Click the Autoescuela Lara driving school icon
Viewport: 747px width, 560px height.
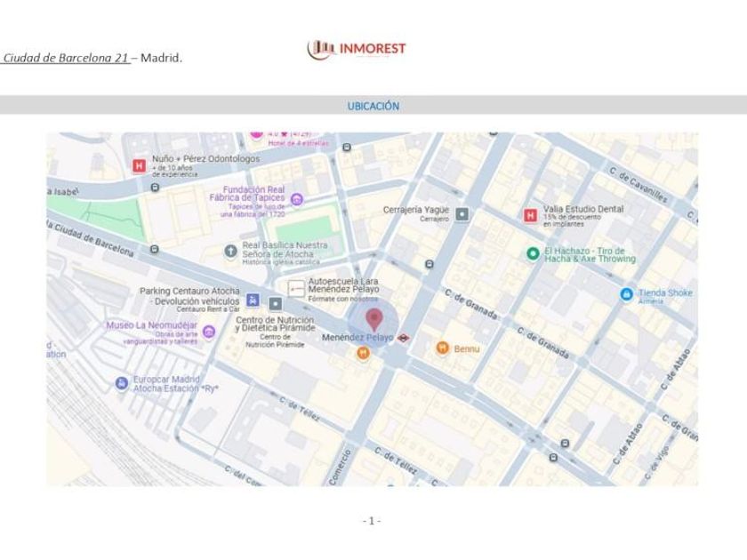[296, 289]
